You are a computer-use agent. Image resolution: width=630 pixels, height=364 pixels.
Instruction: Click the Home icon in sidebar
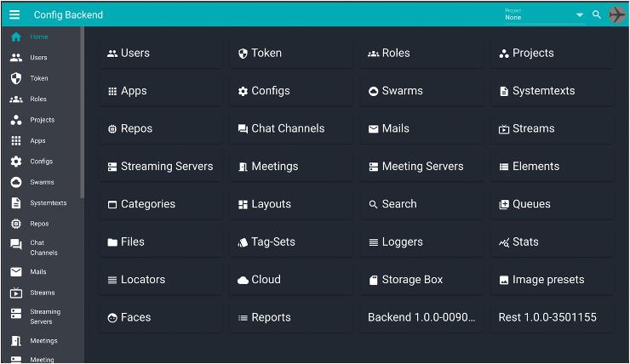[16, 37]
